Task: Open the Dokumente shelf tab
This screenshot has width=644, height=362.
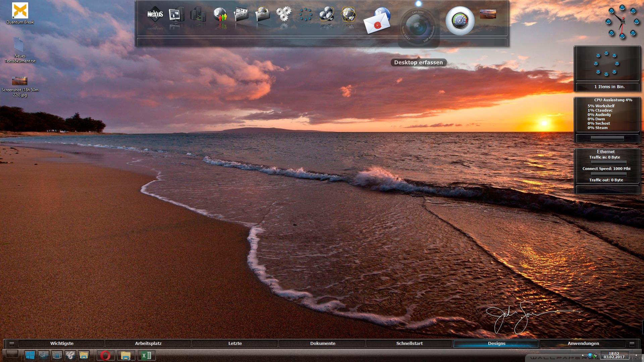Action: pos(322,344)
